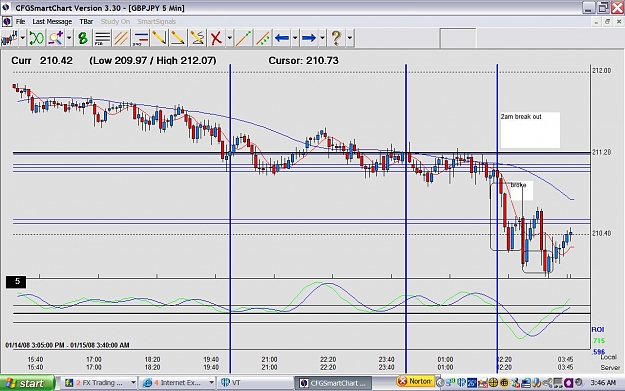Click the green 715 value
625x391 pixels.
click(599, 341)
